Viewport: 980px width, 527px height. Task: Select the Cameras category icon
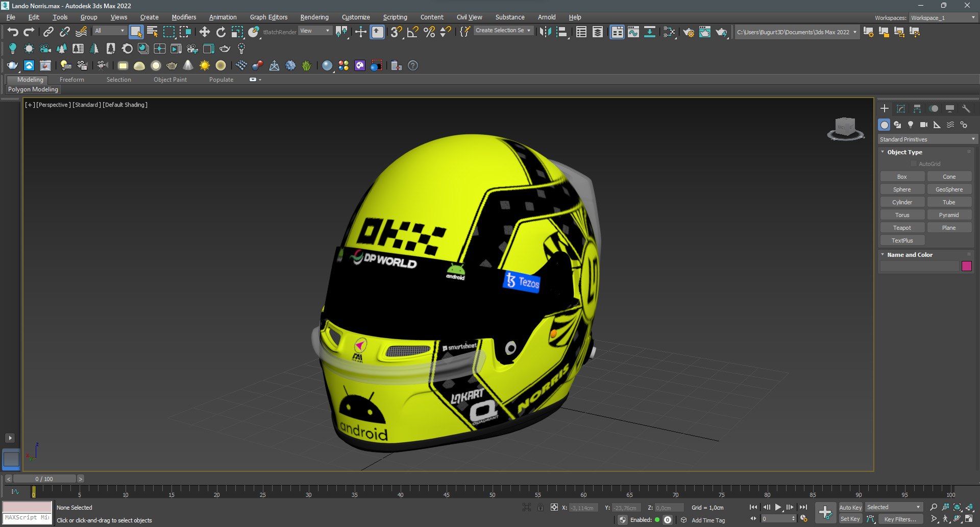(924, 125)
